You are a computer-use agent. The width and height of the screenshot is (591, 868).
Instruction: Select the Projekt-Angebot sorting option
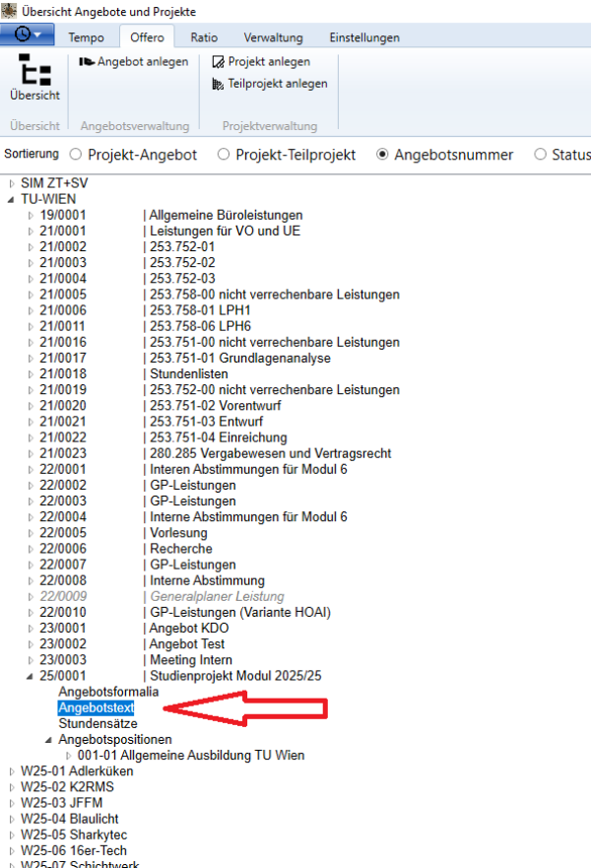[x=75, y=155]
